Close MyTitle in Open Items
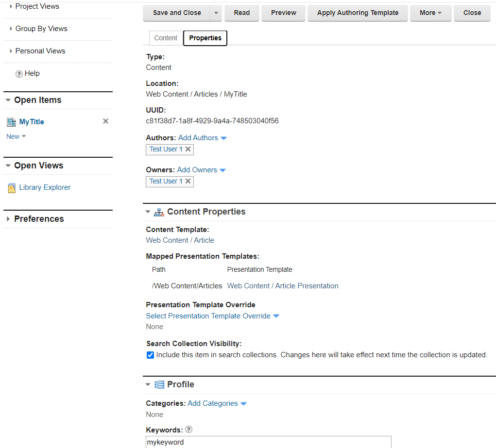Screen dimensions: 496x448 (x=105, y=121)
